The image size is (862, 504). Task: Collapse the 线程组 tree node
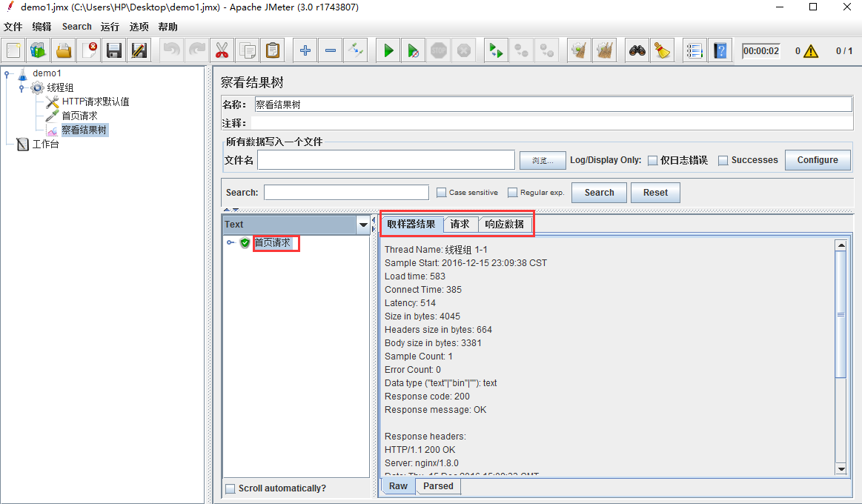[x=21, y=87]
